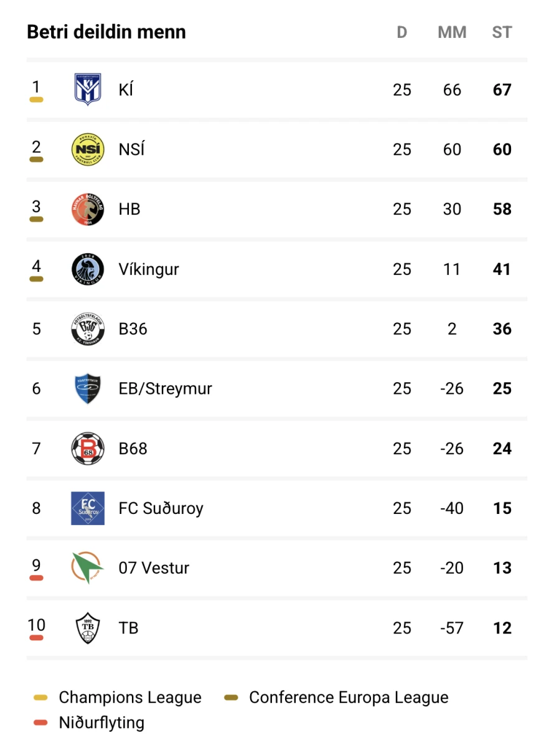554x756 pixels.
Task: Click the B36 club badge
Action: pos(87,329)
